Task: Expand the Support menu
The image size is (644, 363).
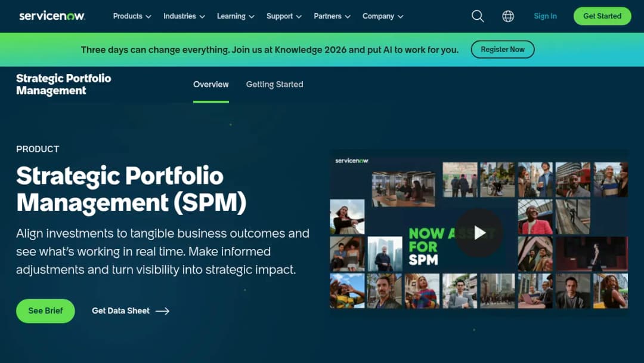Action: pyautogui.click(x=284, y=16)
